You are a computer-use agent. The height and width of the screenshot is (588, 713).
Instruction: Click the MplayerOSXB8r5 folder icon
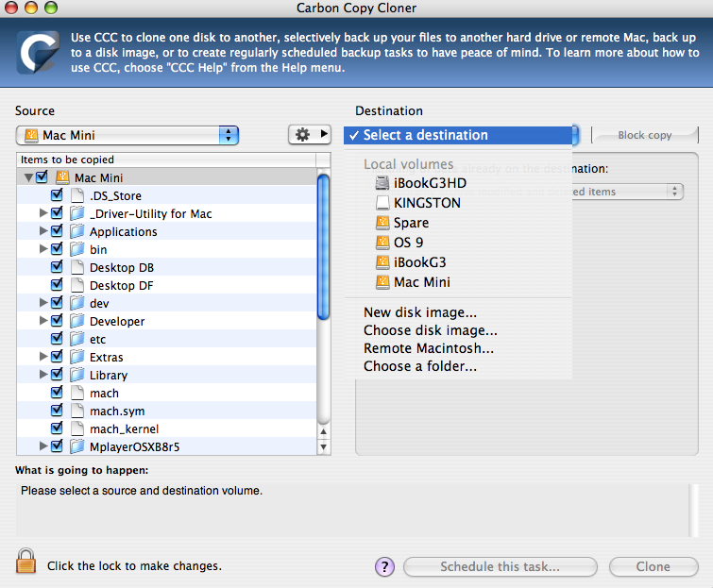point(77,446)
